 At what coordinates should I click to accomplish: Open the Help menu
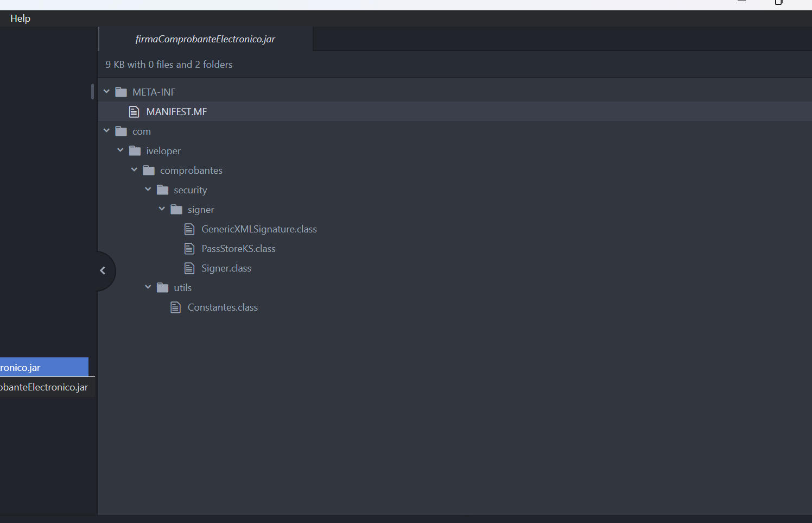tap(20, 18)
